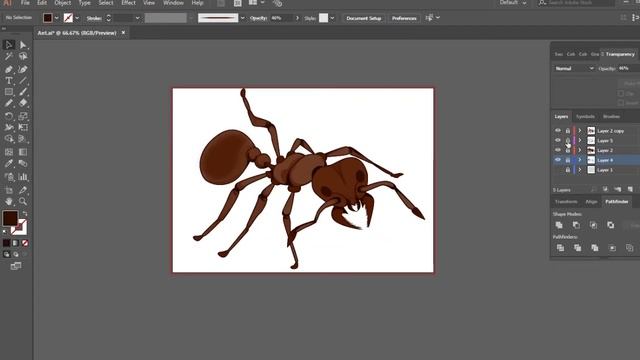Toggle visibility of Layer 2
Screen dimensions: 640x360
pos(558,150)
